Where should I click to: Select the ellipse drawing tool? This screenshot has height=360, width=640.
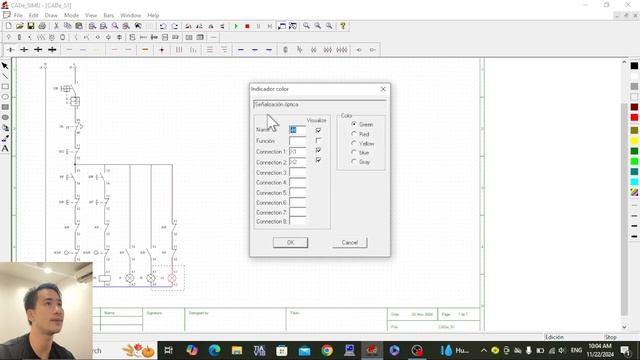coord(5,97)
